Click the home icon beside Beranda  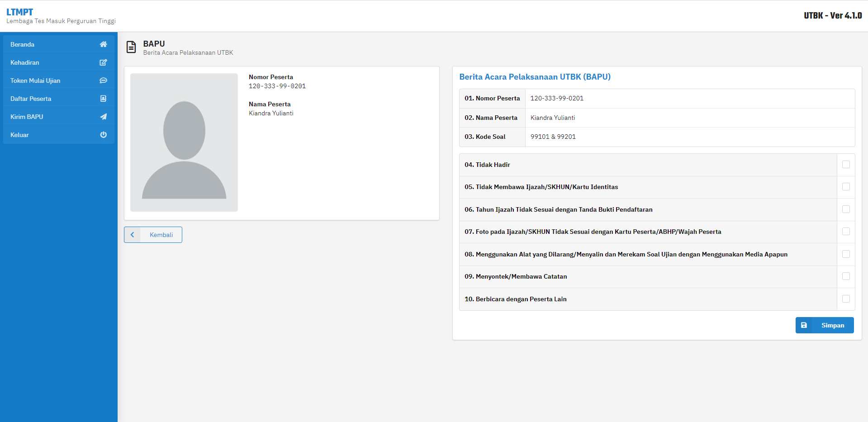click(x=103, y=44)
